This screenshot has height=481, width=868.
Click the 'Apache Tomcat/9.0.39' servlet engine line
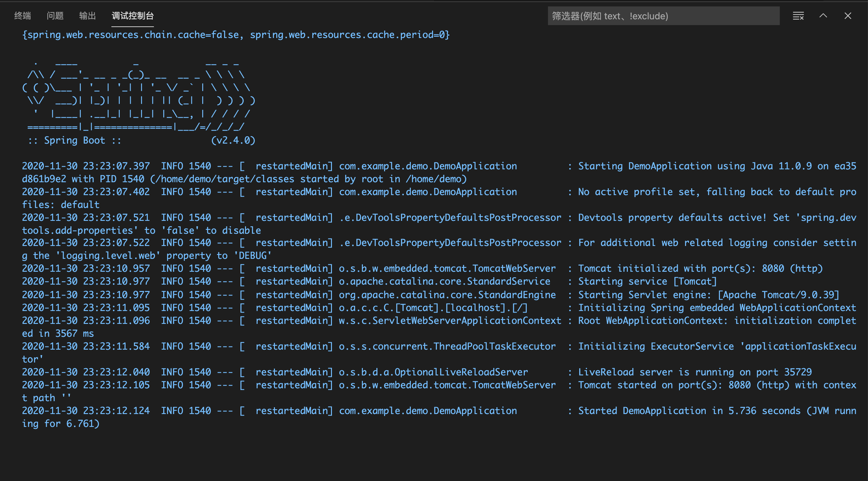pos(778,295)
